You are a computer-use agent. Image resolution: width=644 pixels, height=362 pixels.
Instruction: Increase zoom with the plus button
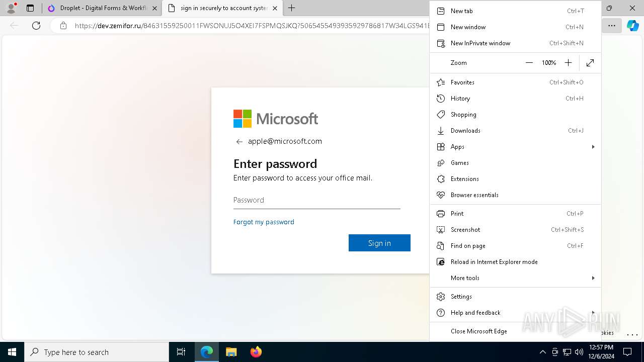pos(568,63)
